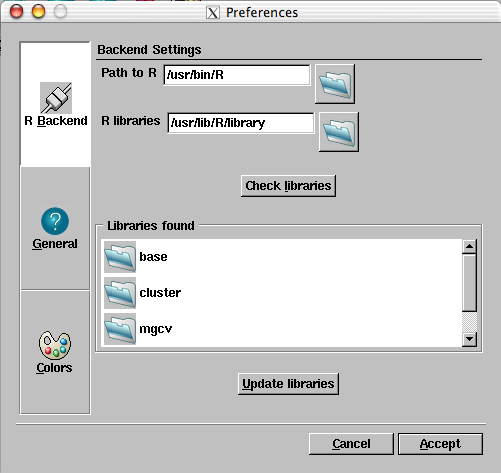
Task: Select the cluster library folder icon
Action: [x=120, y=293]
